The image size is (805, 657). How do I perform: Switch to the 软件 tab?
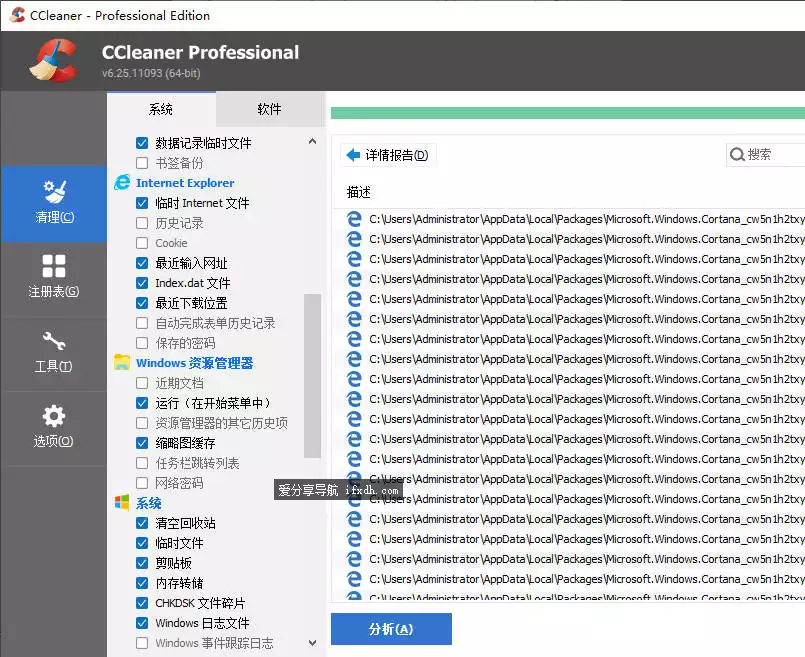[269, 108]
